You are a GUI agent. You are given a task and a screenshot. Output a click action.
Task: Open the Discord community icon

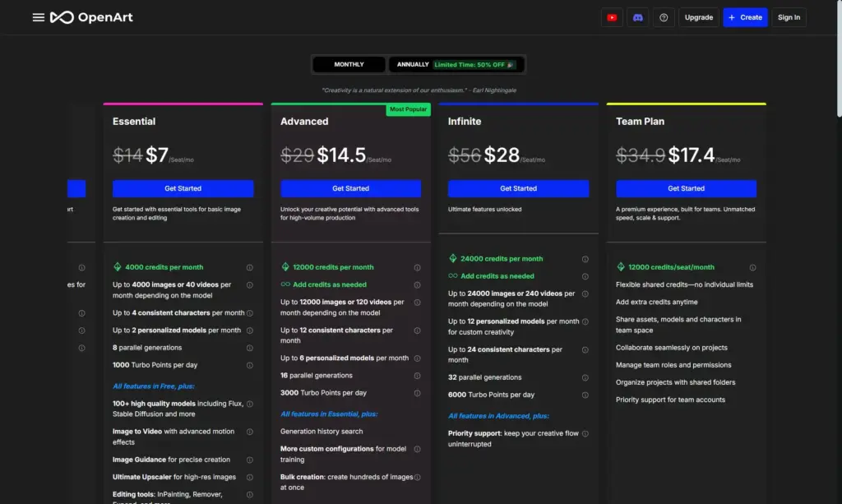(637, 17)
